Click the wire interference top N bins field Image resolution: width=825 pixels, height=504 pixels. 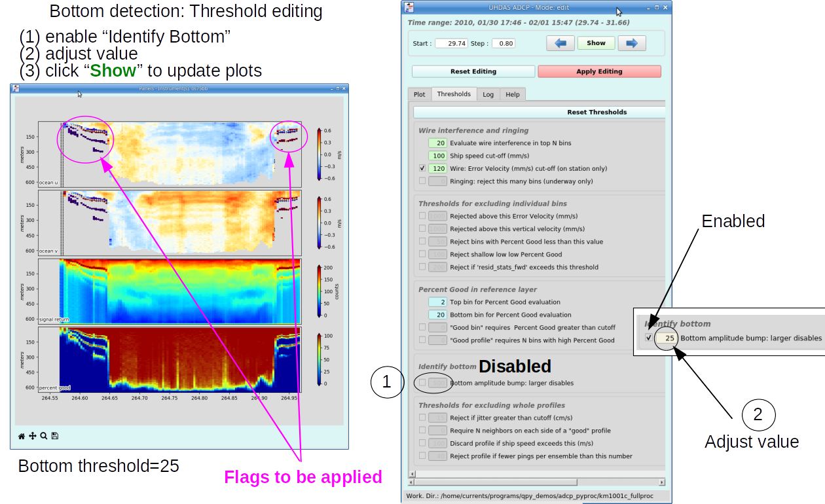(x=437, y=143)
